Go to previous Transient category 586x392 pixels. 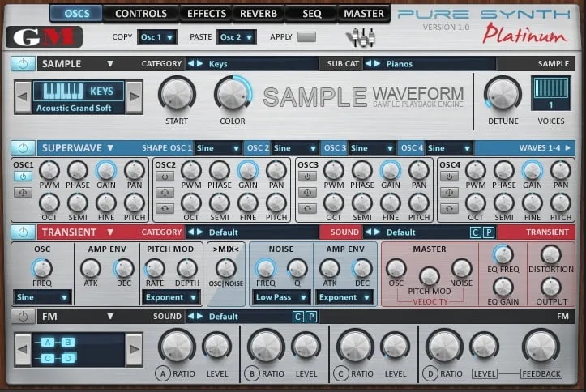tap(191, 232)
